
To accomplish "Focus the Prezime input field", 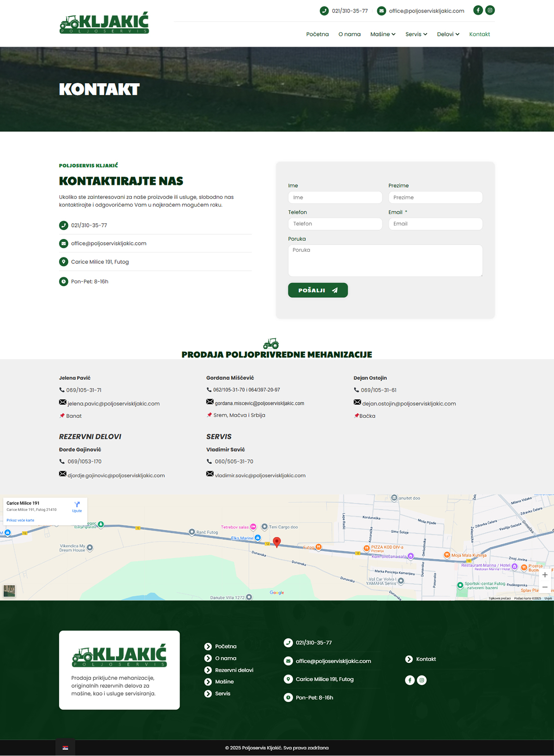I will point(435,197).
